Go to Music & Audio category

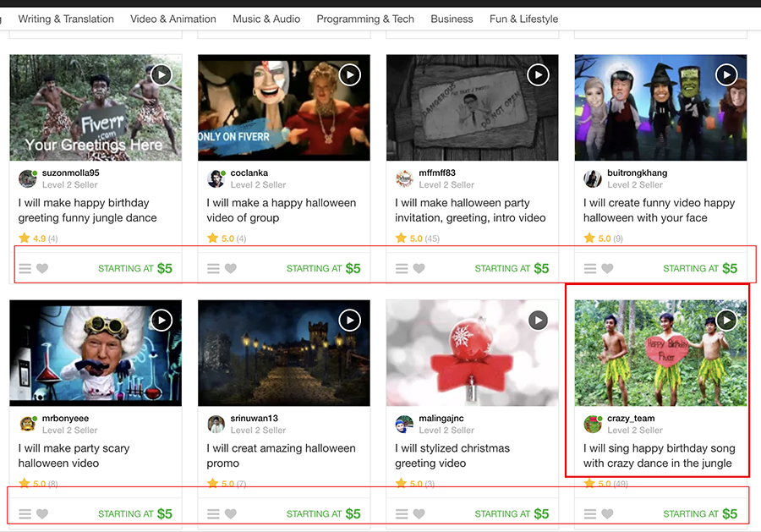click(266, 19)
